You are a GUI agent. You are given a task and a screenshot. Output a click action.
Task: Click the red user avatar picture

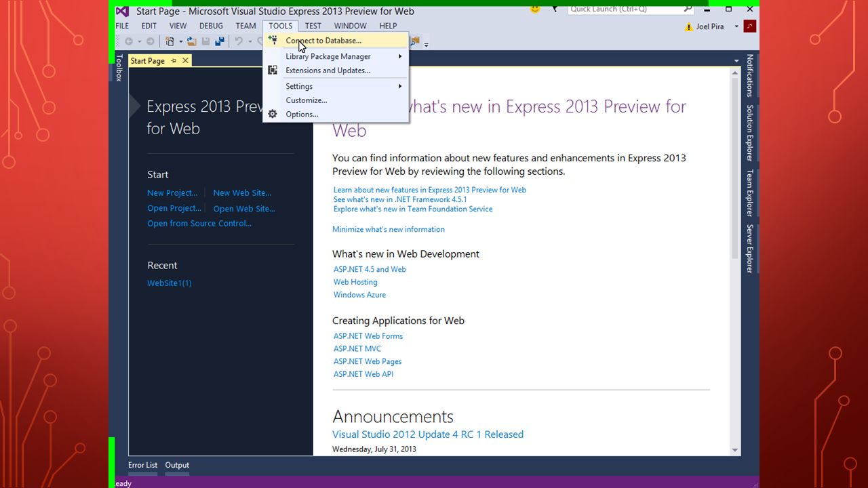pyautogui.click(x=749, y=26)
